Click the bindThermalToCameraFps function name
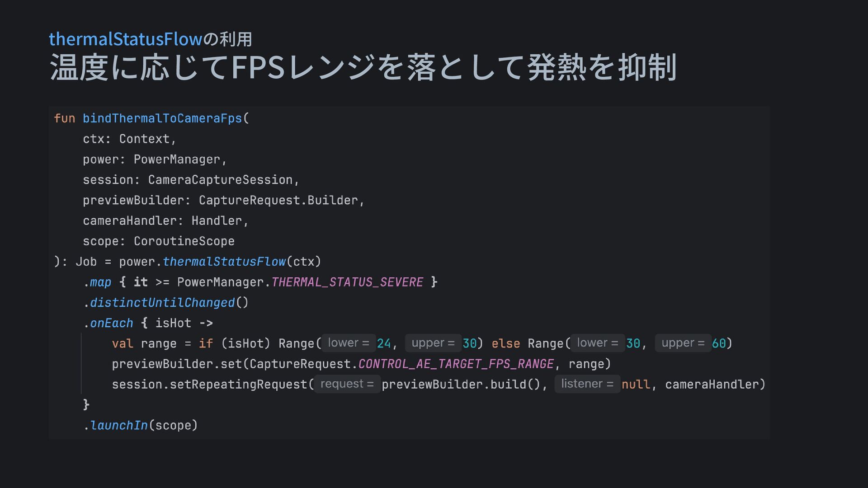Image resolution: width=868 pixels, height=488 pixels. pos(162,118)
